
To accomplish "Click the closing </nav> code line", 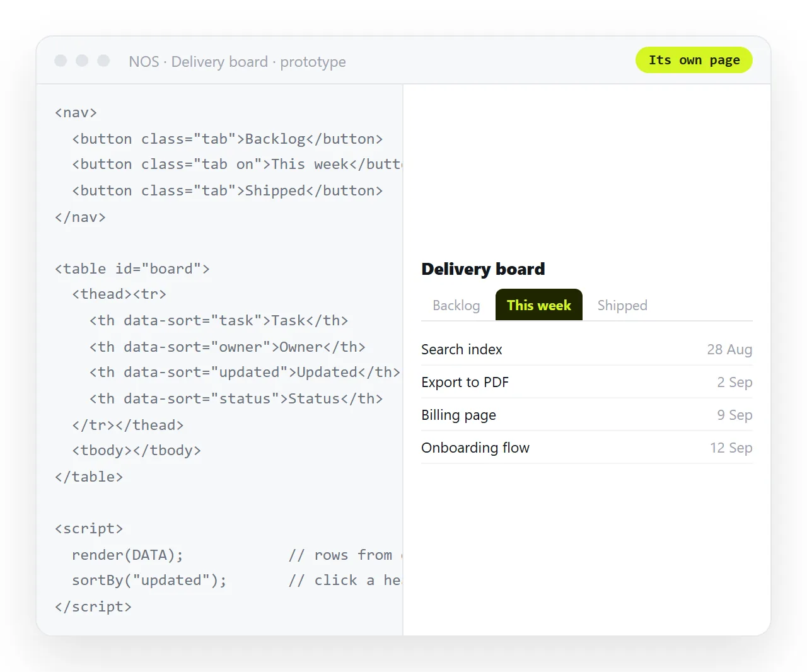I will coord(80,217).
